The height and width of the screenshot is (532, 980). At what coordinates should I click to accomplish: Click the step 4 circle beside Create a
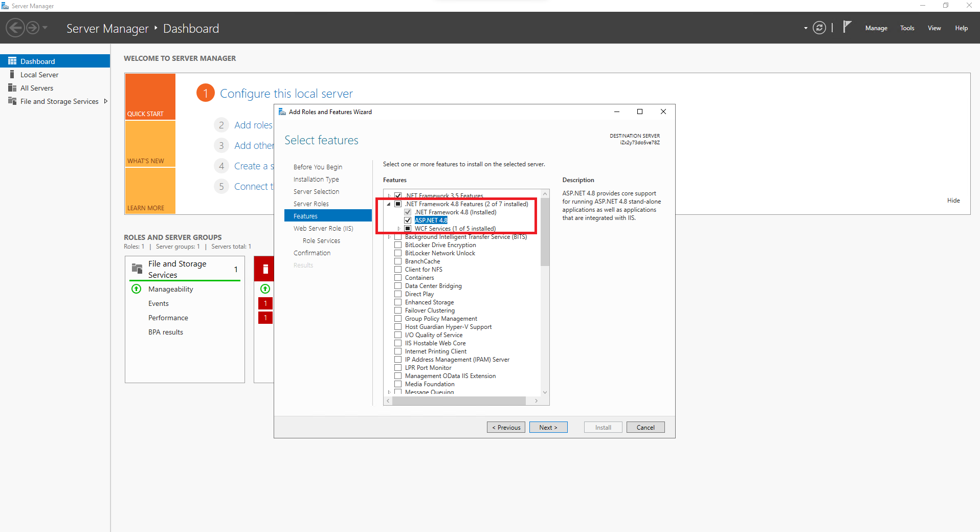pos(221,166)
